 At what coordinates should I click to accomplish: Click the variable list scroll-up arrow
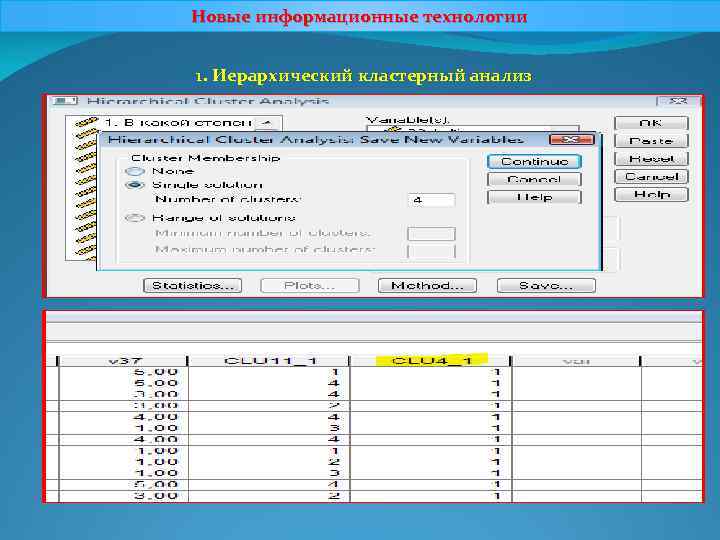(x=267, y=123)
